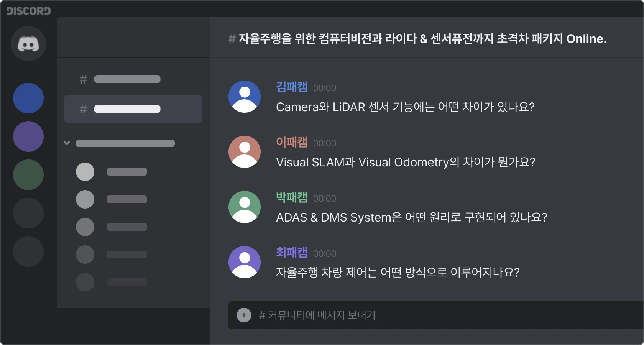The height and width of the screenshot is (345, 644).
Task: Click the message field '커뮤니티에 메시지 보내기'
Action: [436, 315]
